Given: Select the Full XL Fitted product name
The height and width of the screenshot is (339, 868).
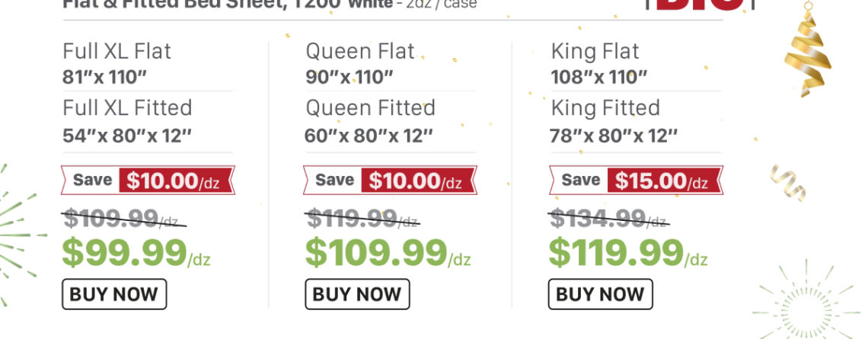Looking at the screenshot, I should [x=127, y=108].
